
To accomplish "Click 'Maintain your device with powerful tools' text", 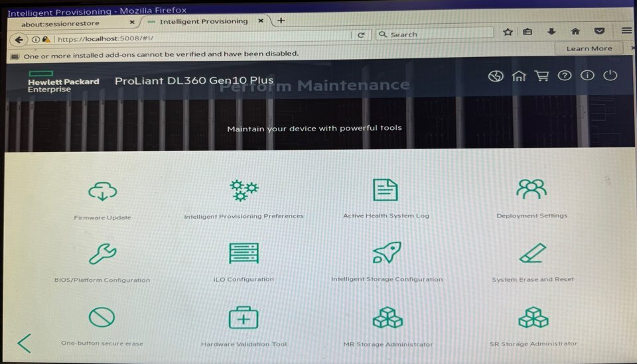I will tap(315, 128).
